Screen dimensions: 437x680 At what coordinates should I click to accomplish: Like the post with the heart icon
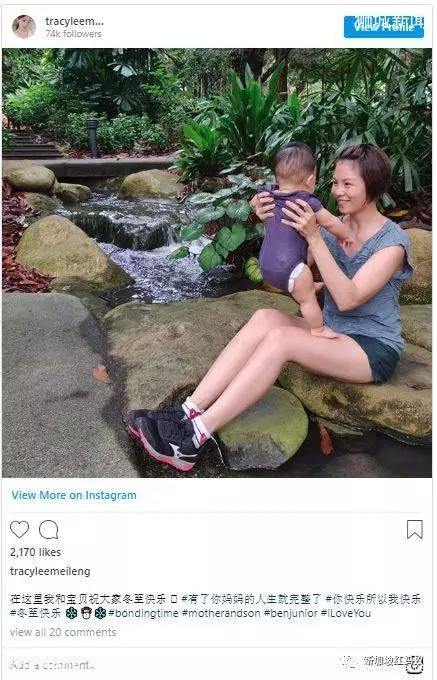(x=20, y=530)
